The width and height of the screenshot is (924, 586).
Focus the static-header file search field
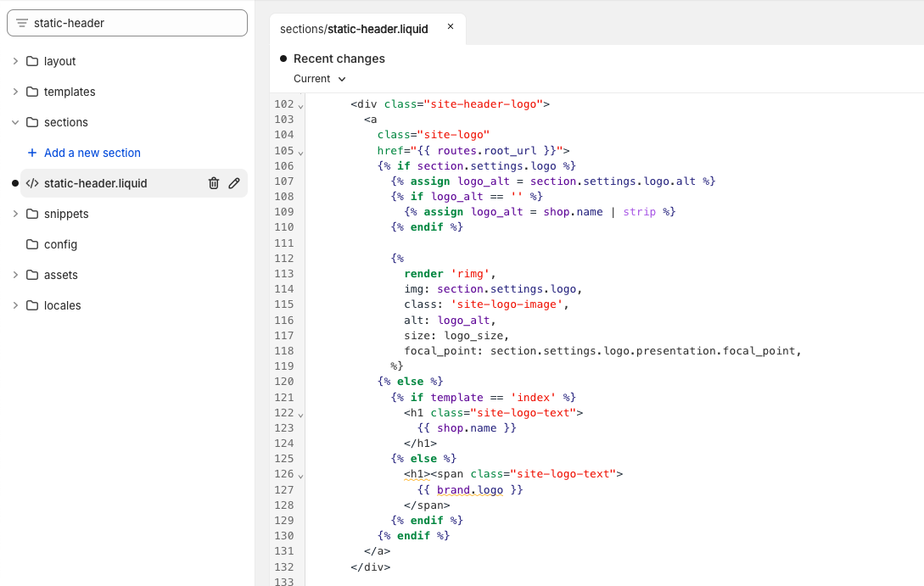point(136,23)
